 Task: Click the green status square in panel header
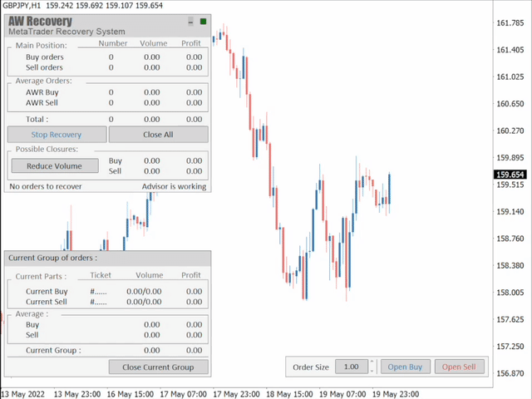pyautogui.click(x=204, y=22)
